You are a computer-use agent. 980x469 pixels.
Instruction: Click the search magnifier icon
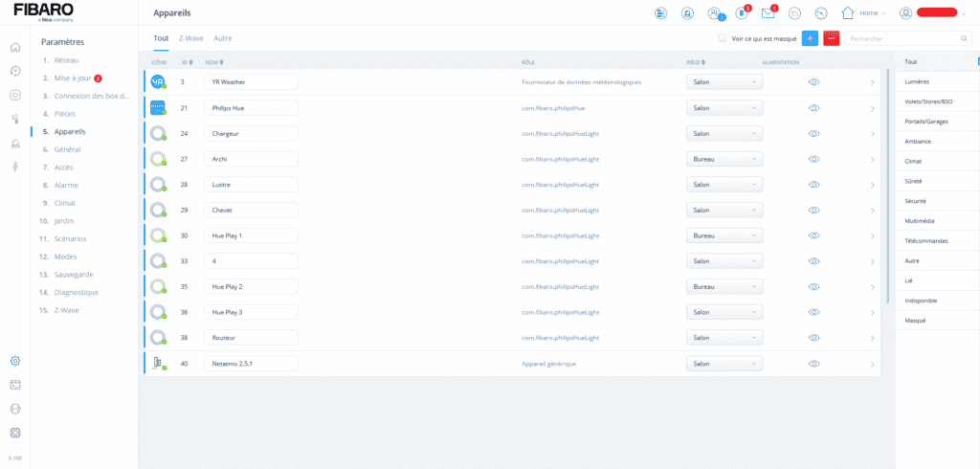[x=964, y=39]
